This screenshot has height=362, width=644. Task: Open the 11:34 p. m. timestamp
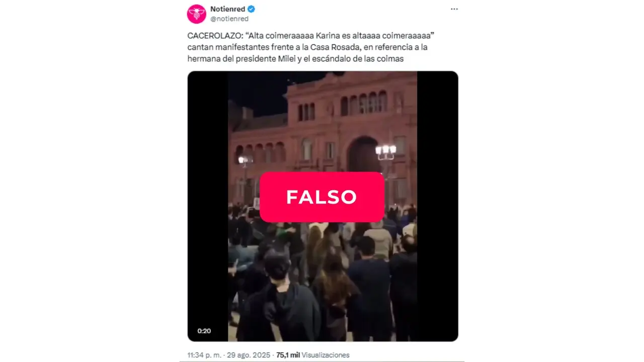click(204, 355)
